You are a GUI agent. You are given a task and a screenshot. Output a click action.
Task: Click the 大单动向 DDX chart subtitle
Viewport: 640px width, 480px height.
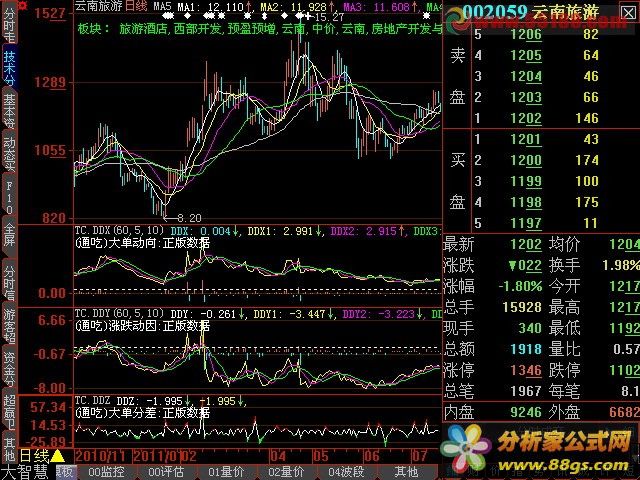tap(142, 243)
